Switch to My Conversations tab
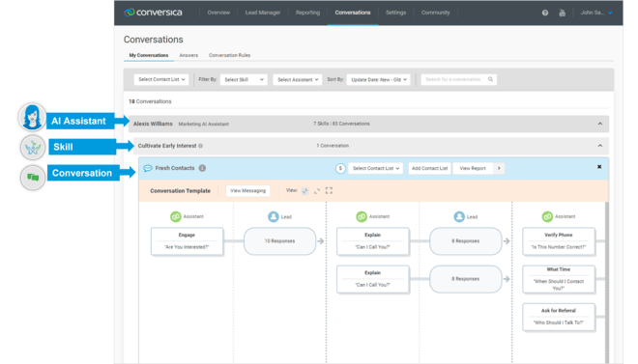The width and height of the screenshot is (638, 364). [149, 55]
